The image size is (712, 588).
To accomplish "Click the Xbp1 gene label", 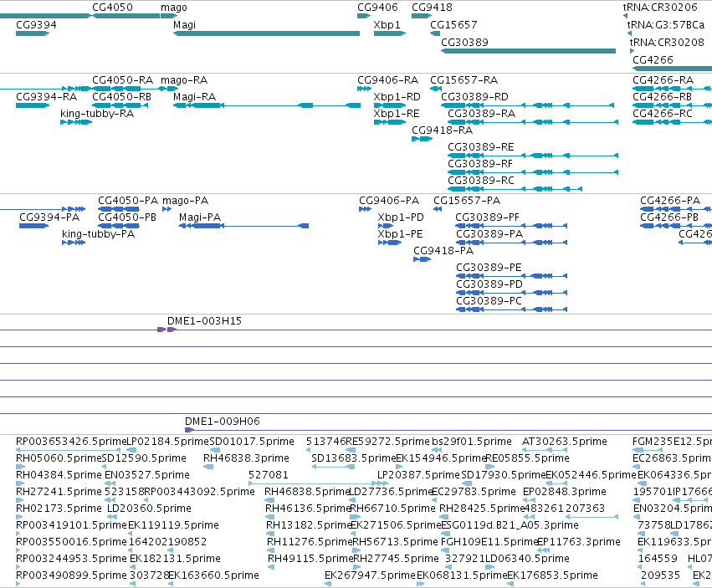I will pyautogui.click(x=387, y=24).
